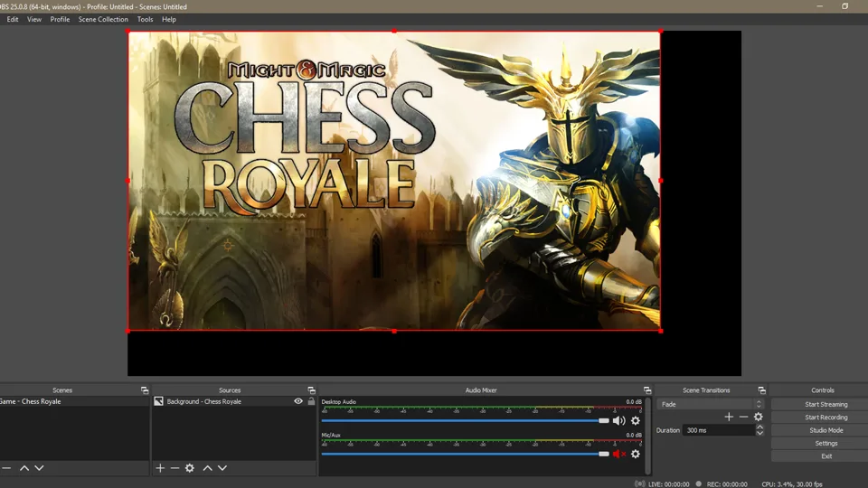Click Desktop Audio volume slider handle
Image resolution: width=868 pixels, height=488 pixels.
tap(604, 420)
